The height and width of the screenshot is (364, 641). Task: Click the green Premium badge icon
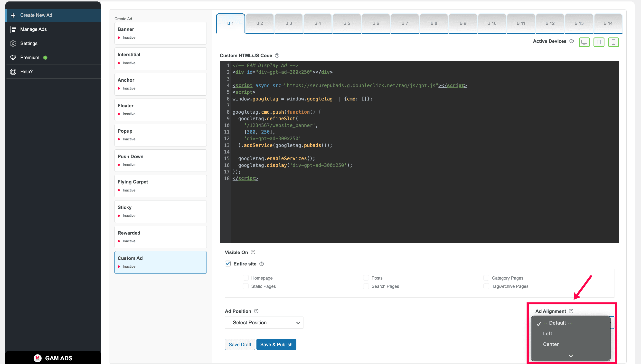click(45, 57)
